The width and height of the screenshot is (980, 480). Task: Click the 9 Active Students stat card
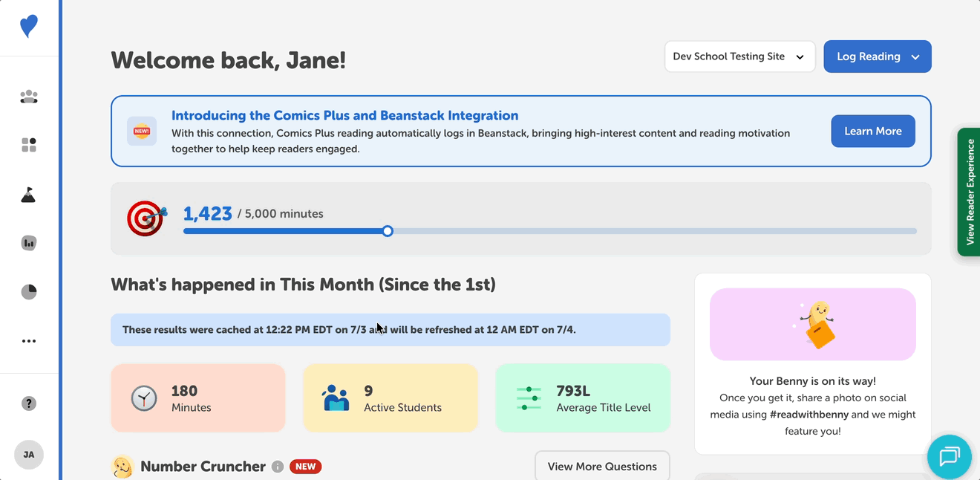click(391, 398)
